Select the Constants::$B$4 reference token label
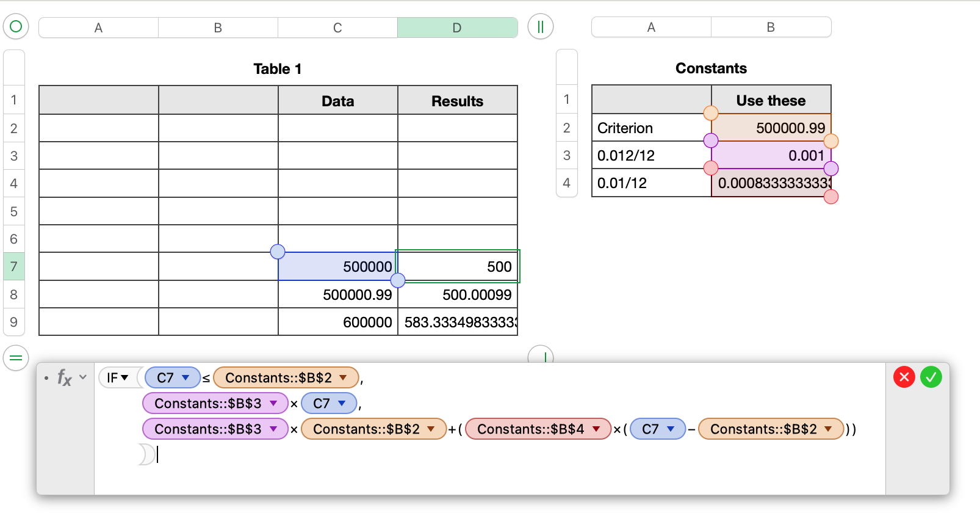This screenshot has height=513, width=980. pos(530,429)
